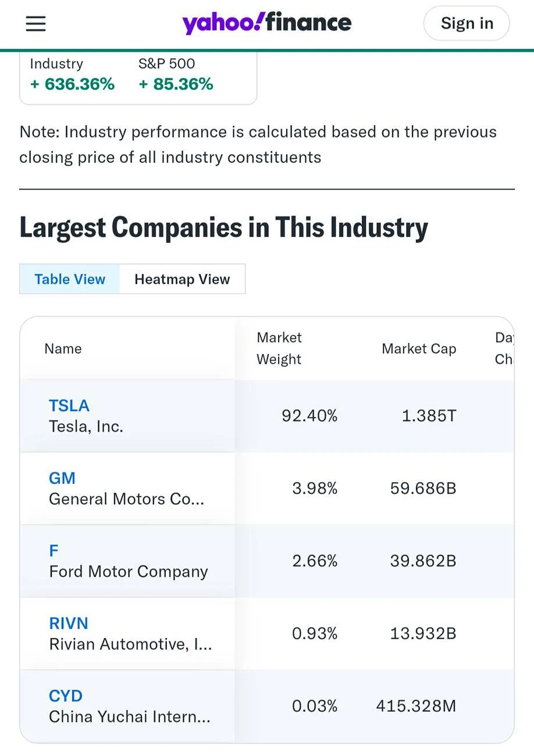
Task: Click the Yahoo Finance logo
Action: [266, 23]
